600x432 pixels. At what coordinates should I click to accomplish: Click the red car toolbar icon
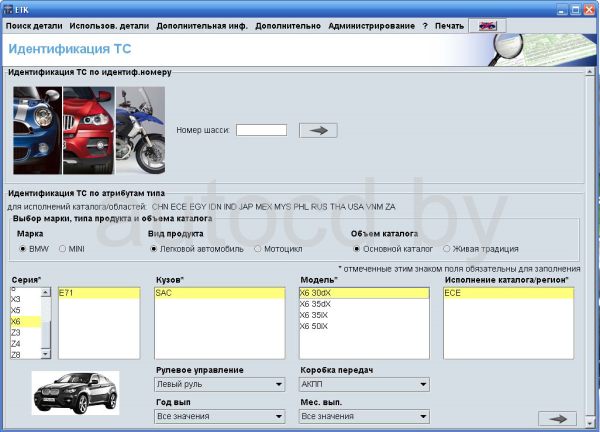tap(488, 26)
